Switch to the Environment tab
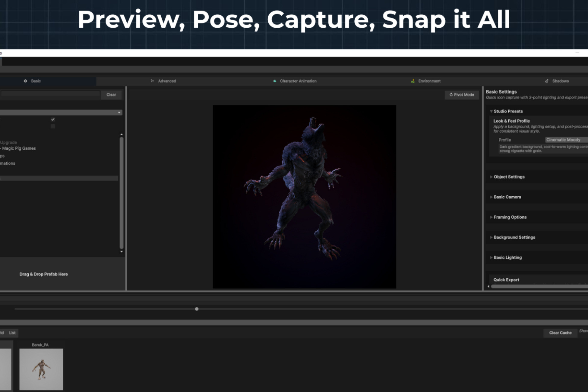The width and height of the screenshot is (588, 392). [429, 81]
